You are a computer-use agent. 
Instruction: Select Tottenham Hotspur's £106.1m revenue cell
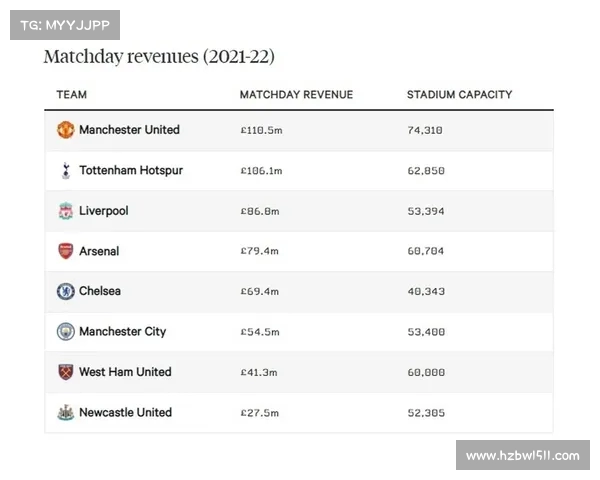(x=261, y=171)
